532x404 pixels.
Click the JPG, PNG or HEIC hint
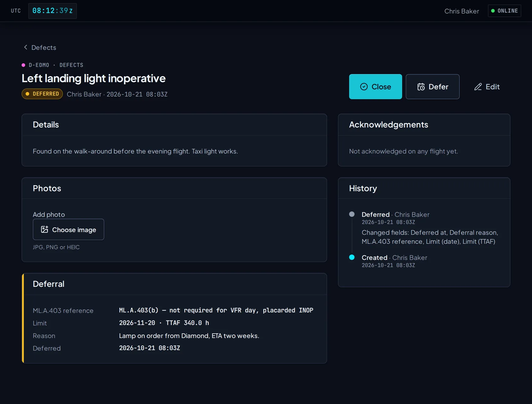click(56, 247)
